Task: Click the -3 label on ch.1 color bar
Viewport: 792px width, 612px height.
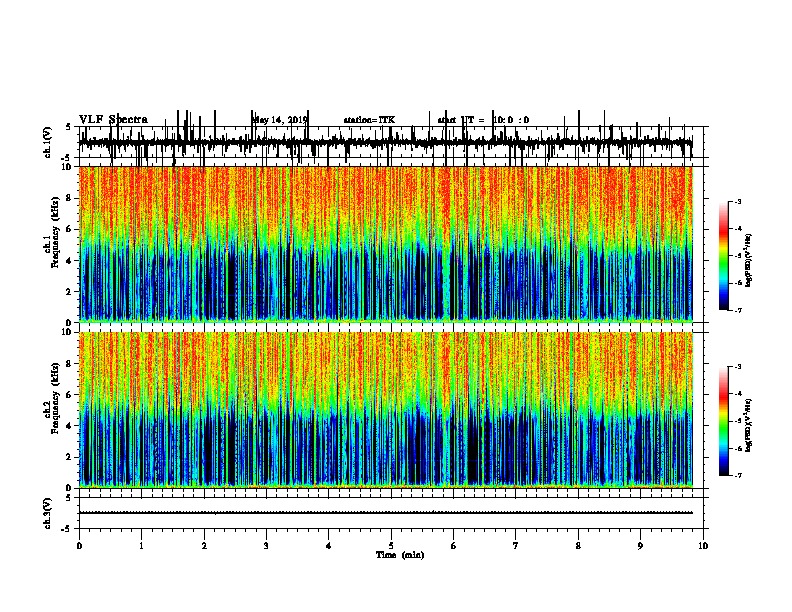Action: (x=738, y=201)
